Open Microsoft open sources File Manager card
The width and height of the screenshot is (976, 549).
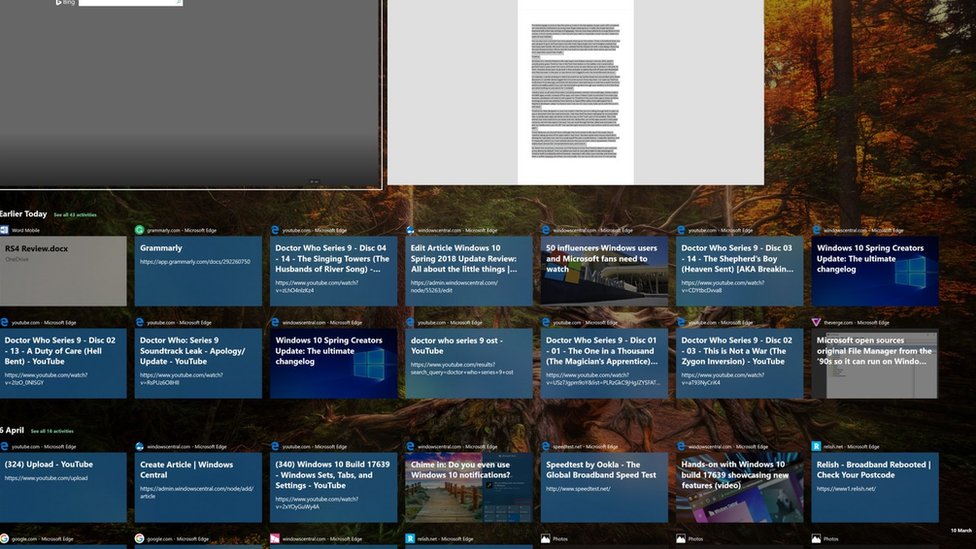(874, 364)
